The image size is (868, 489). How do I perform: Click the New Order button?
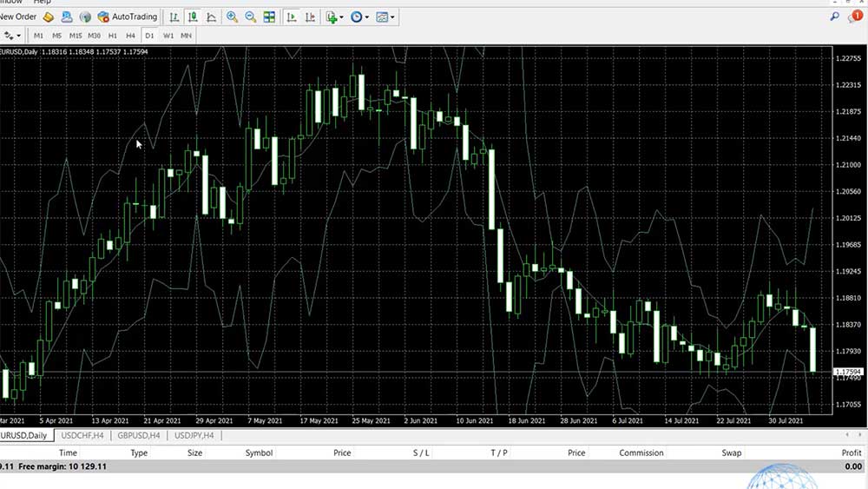17,17
